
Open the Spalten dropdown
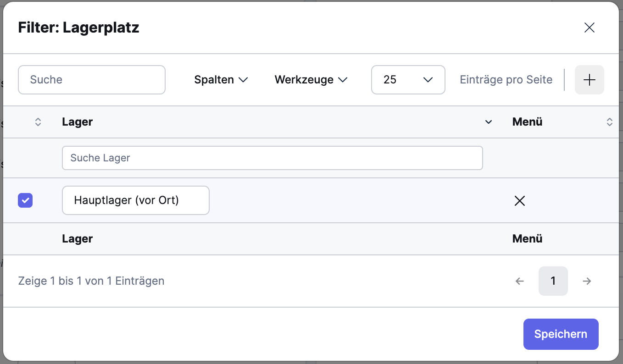click(x=221, y=80)
